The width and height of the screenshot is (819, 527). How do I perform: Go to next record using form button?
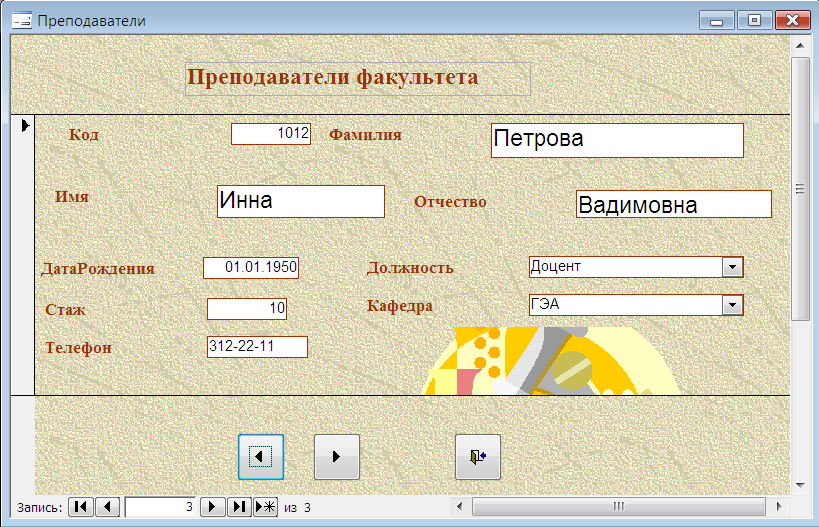(x=336, y=456)
